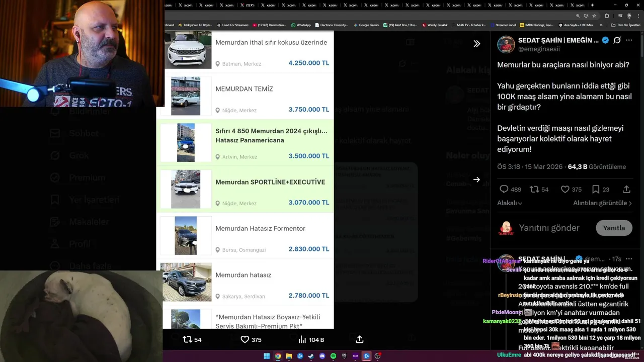The height and width of the screenshot is (362, 644).
Task: Click the @emeginsesii handle
Action: click(539, 49)
